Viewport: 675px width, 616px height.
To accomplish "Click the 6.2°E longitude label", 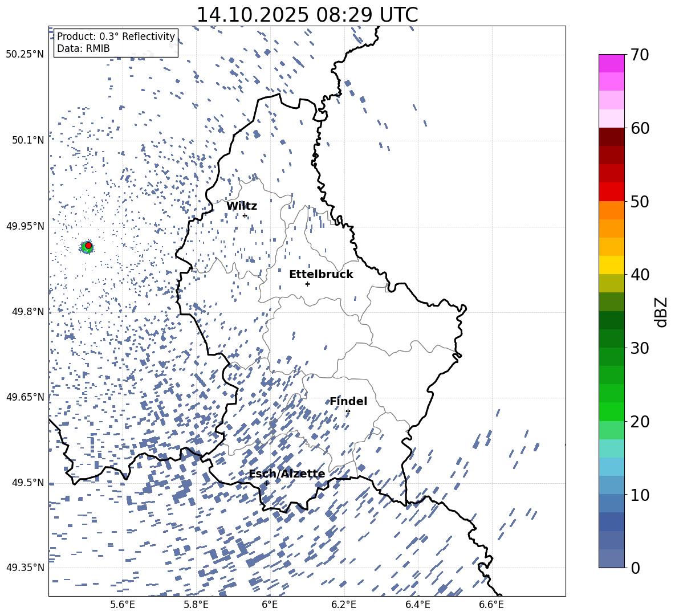I will (344, 605).
